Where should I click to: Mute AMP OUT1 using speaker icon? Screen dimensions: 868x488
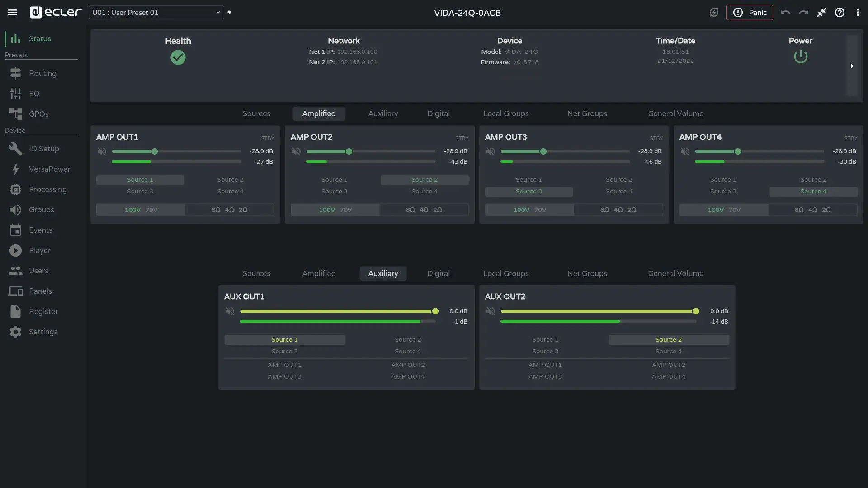(x=102, y=152)
